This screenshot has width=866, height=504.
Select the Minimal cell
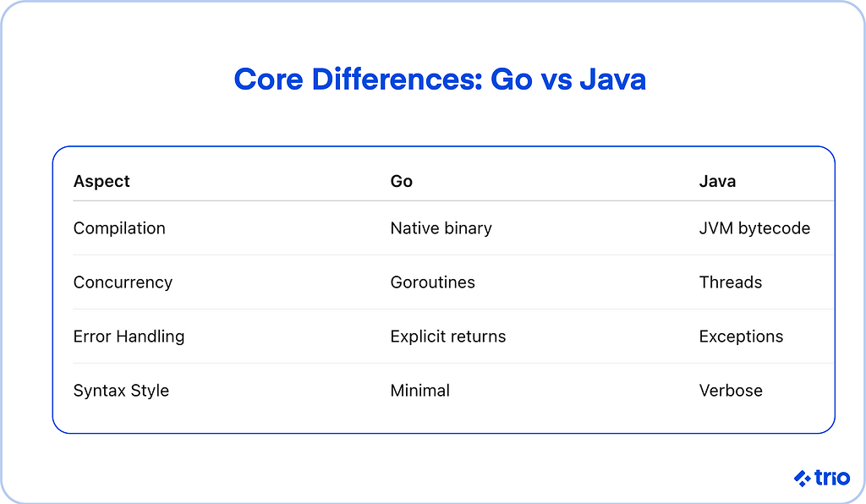[x=419, y=391]
